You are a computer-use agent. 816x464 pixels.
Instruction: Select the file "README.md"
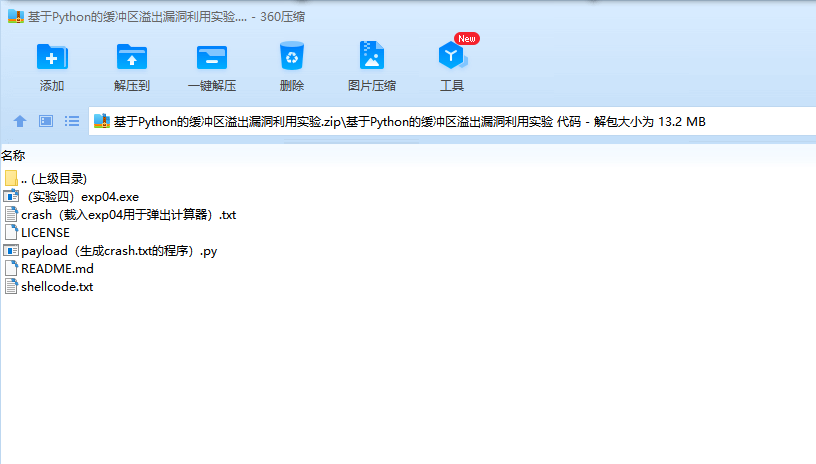(49, 268)
